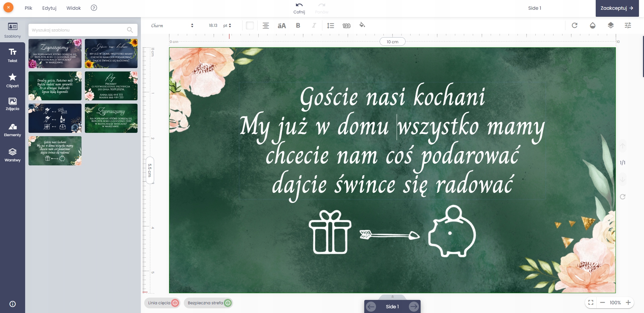Open the Warstwy layers panel
This screenshot has width=644, height=313.
coord(12,155)
